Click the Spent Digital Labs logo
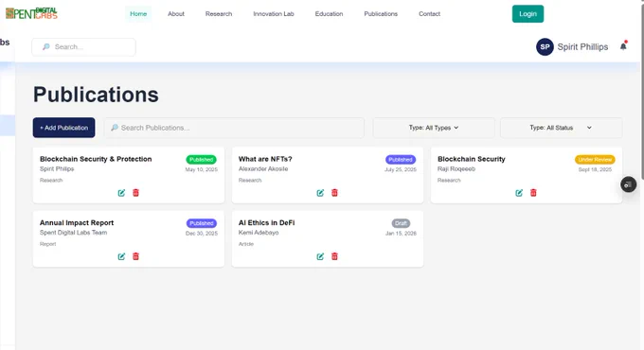Screen dimensions: 644x350 pos(31,13)
